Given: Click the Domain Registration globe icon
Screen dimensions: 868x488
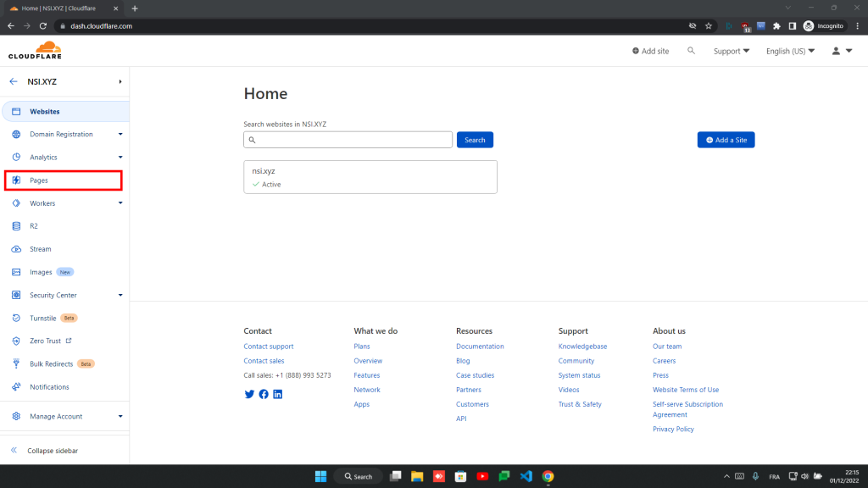Looking at the screenshot, I should 16,135.
